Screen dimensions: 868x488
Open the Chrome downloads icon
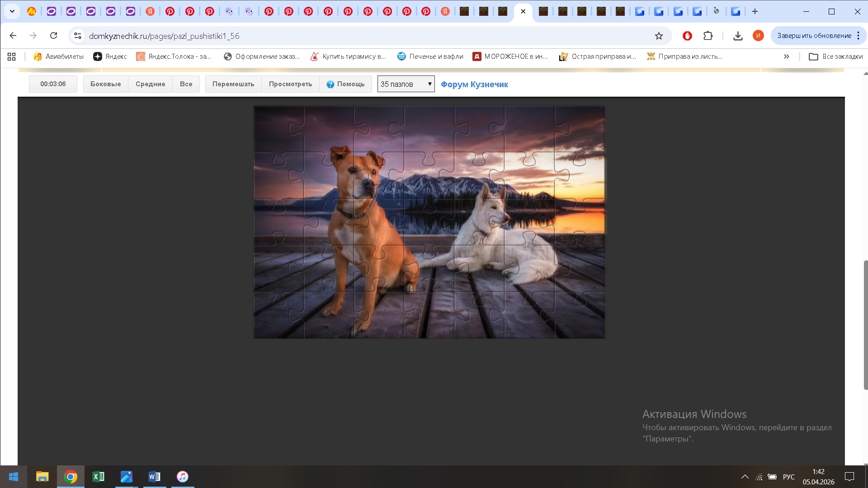point(738,36)
